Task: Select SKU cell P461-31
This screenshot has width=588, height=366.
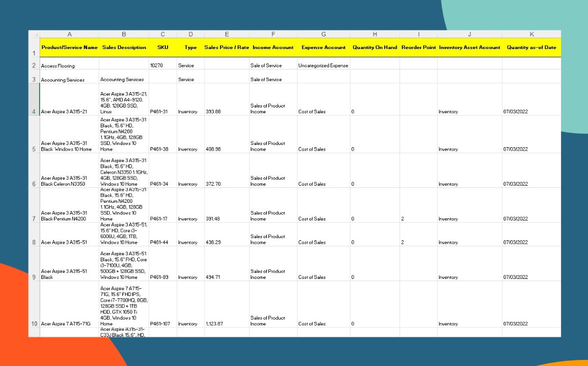Action: click(x=163, y=99)
